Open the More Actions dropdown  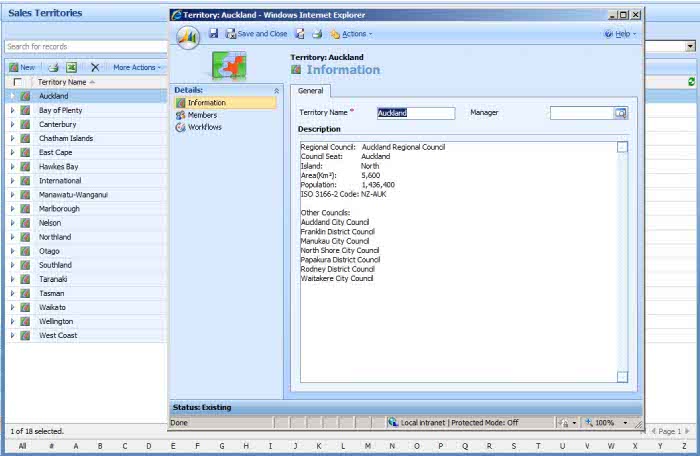click(136, 67)
